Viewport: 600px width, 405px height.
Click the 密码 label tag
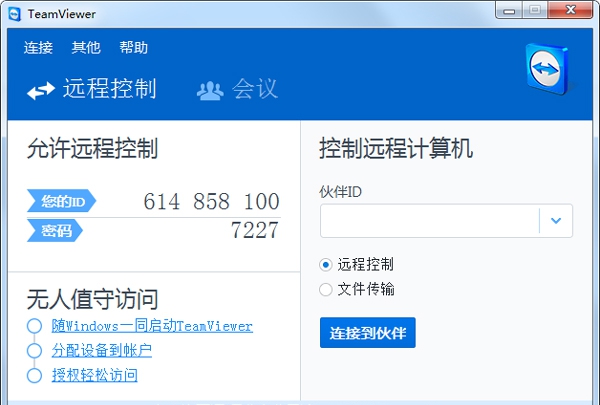coord(55,230)
